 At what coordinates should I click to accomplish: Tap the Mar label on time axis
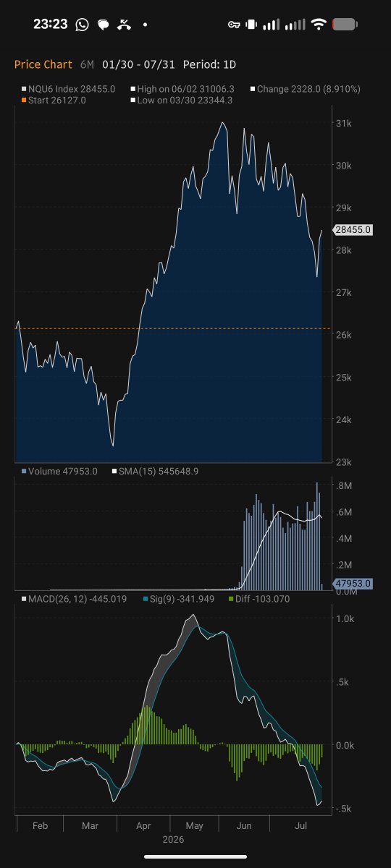(x=90, y=825)
